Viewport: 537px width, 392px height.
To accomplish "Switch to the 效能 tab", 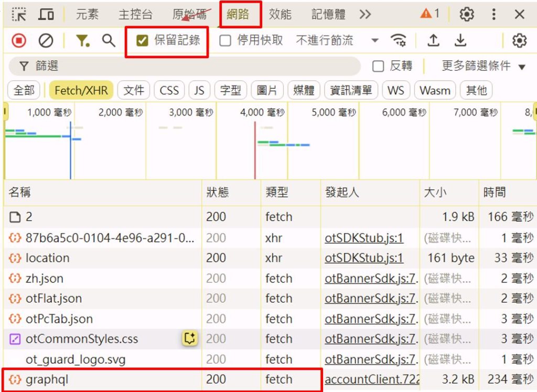I will 280,14.
